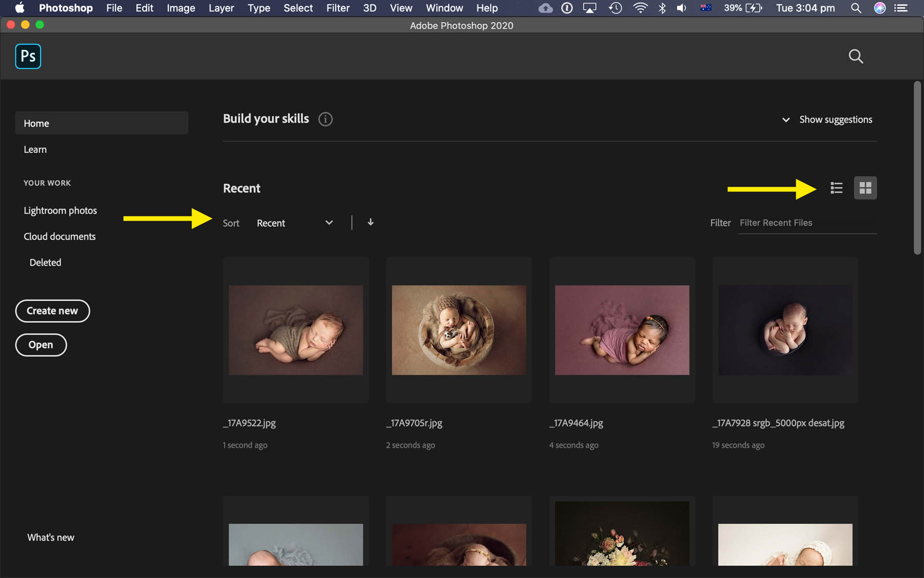Open What's new in the sidebar
The width and height of the screenshot is (924, 578).
(x=50, y=537)
